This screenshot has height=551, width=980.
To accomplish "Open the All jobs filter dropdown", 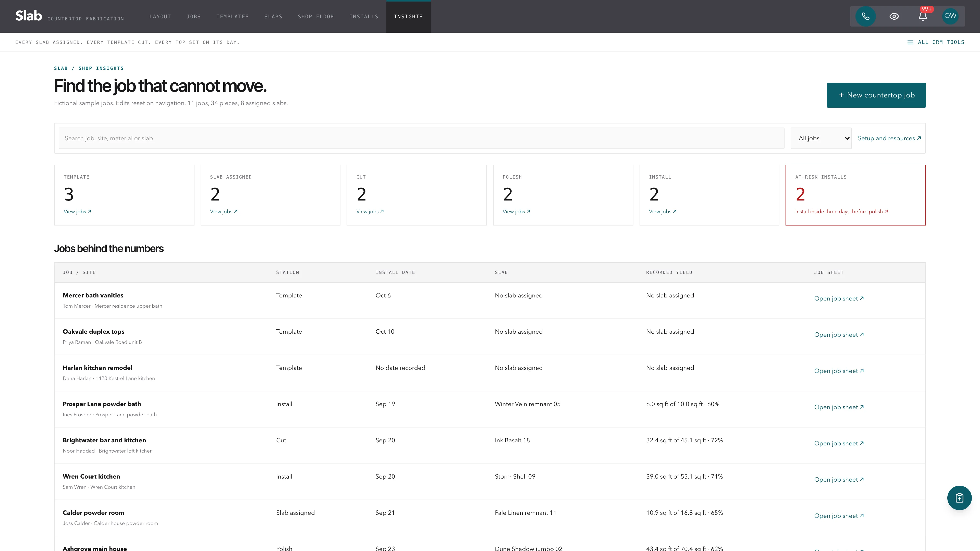I will point(821,139).
